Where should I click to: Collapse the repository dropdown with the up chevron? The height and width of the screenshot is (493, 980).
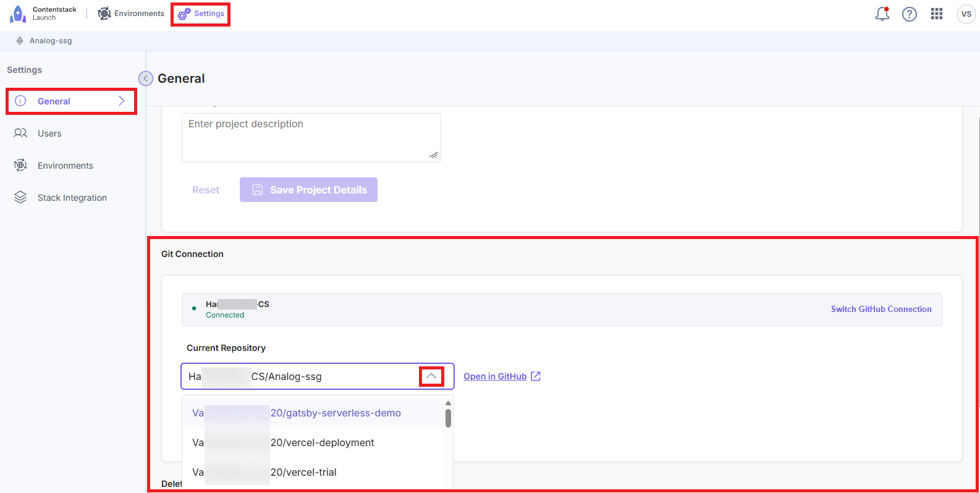(x=431, y=376)
